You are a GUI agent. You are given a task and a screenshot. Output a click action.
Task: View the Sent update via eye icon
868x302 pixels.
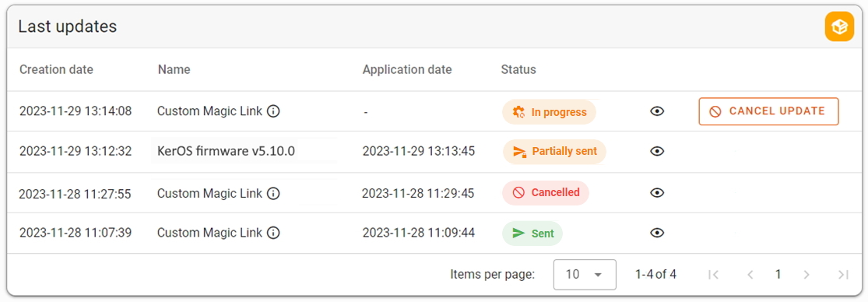657,233
